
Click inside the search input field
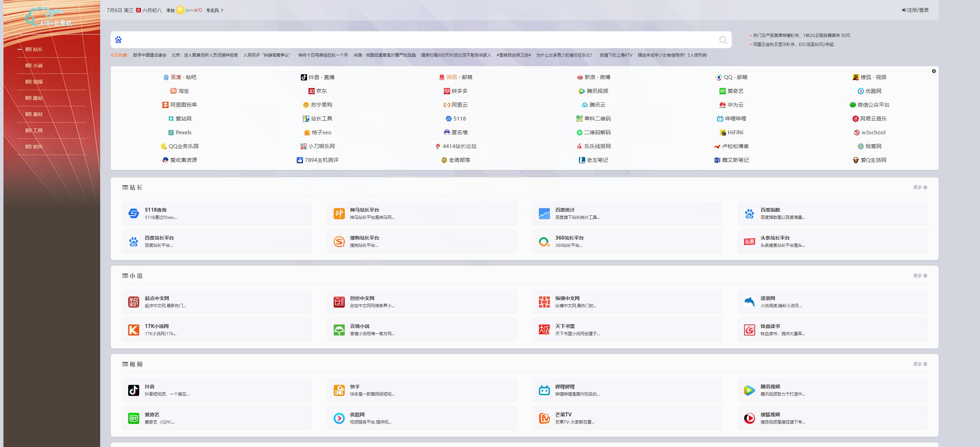(x=420, y=40)
